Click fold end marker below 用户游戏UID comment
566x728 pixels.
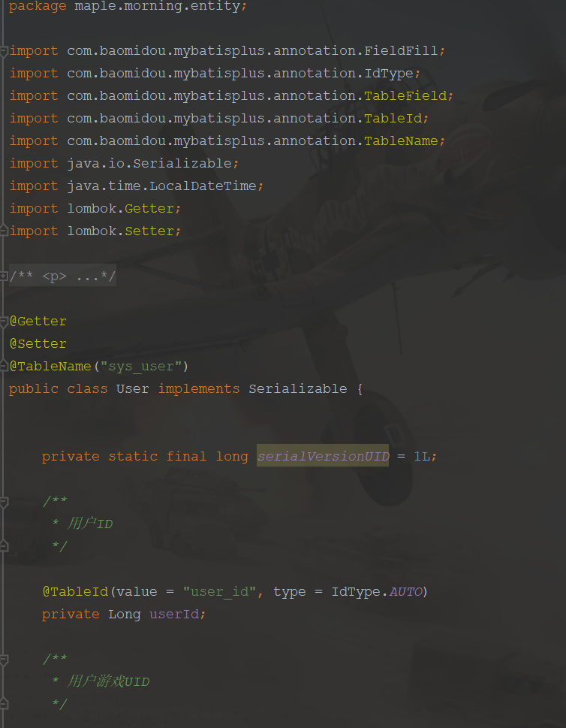(x=4, y=704)
